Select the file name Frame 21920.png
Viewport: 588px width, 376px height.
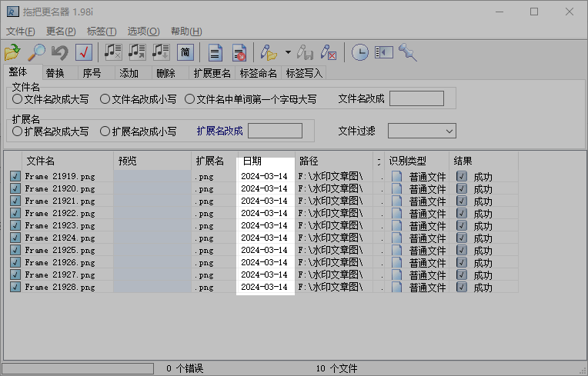coord(60,188)
